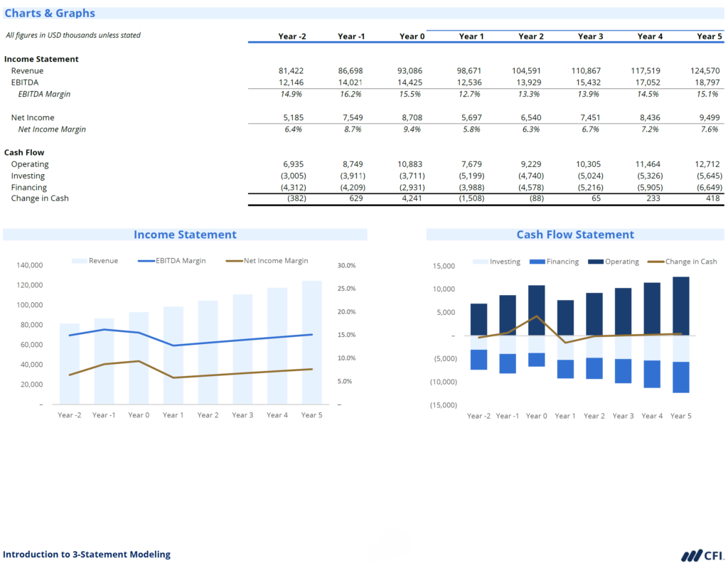The image size is (728, 568).
Task: Click the Revenue legend swatch in Income Statement chart
Action: [79, 261]
